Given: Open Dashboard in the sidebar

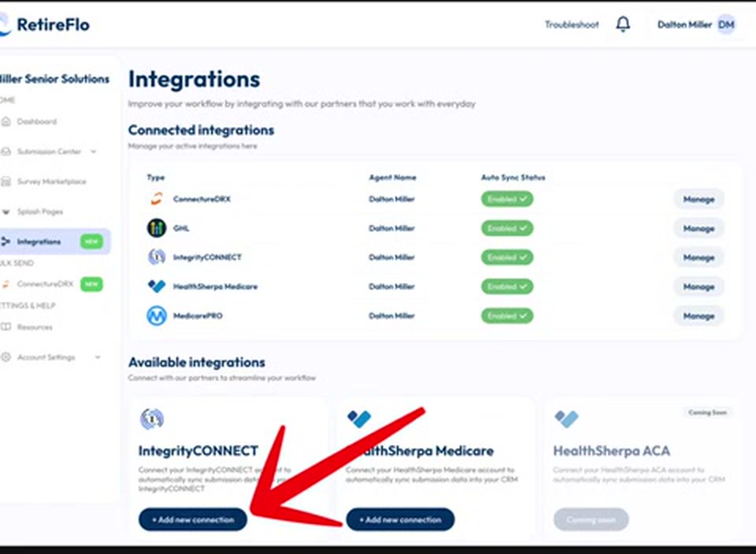Looking at the screenshot, I should [37, 121].
